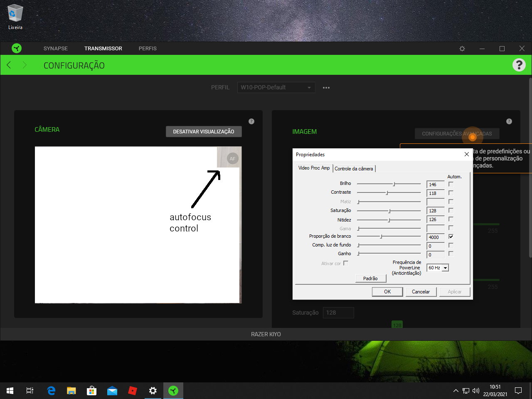Screen dimensions: 532x399
Task: Click the Câmera panel info icon
Action: tap(251, 121)
